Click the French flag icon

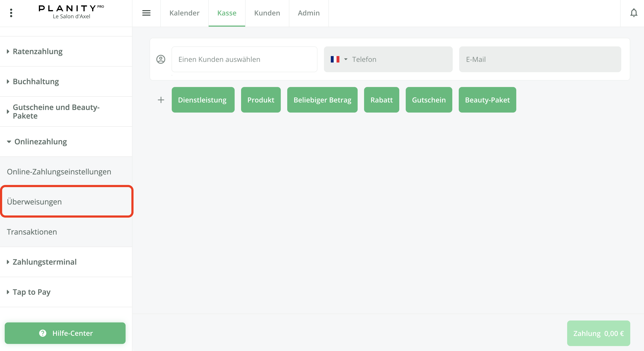(x=335, y=59)
